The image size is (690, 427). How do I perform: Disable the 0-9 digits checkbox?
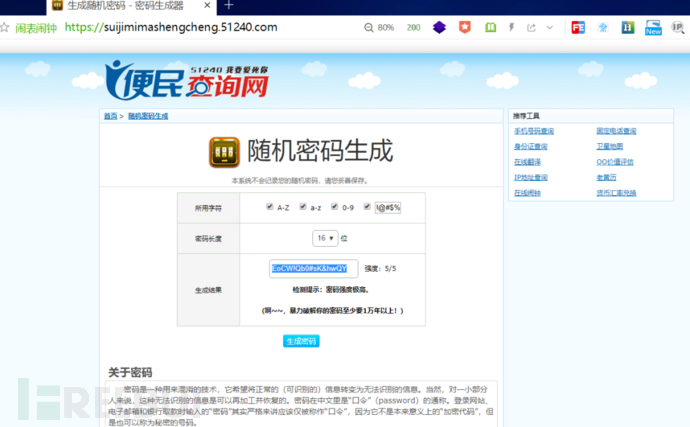pos(333,207)
